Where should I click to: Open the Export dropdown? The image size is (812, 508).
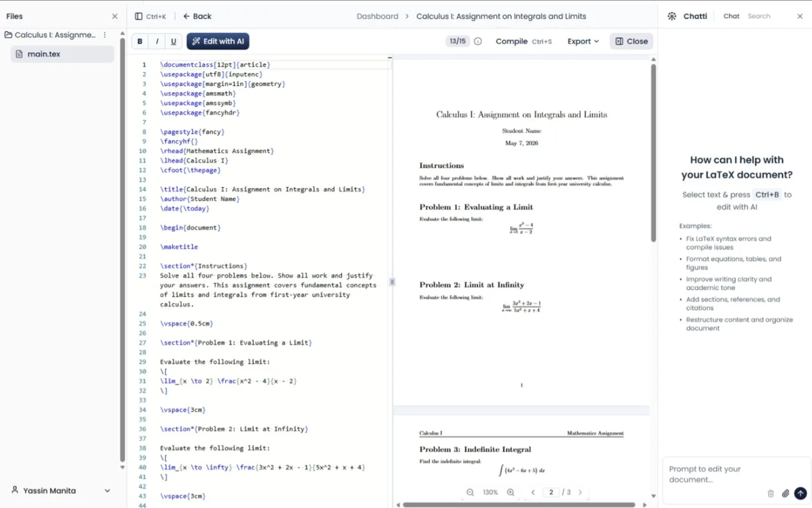[x=583, y=41]
